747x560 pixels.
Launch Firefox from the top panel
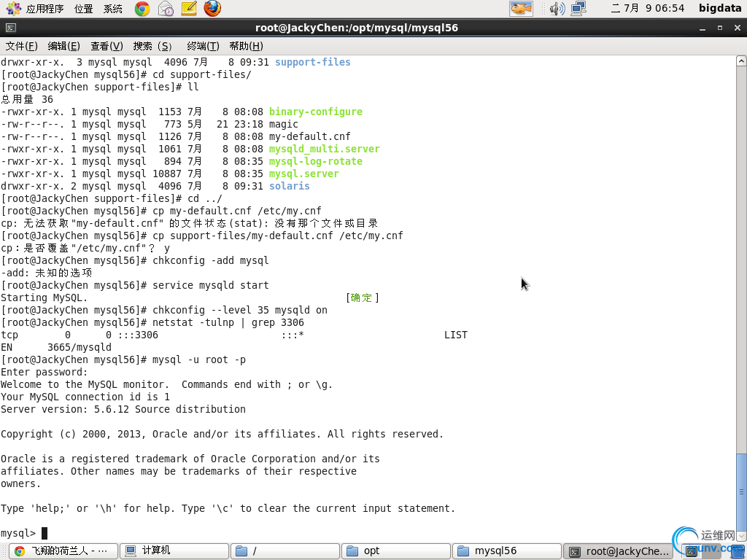tap(212, 9)
